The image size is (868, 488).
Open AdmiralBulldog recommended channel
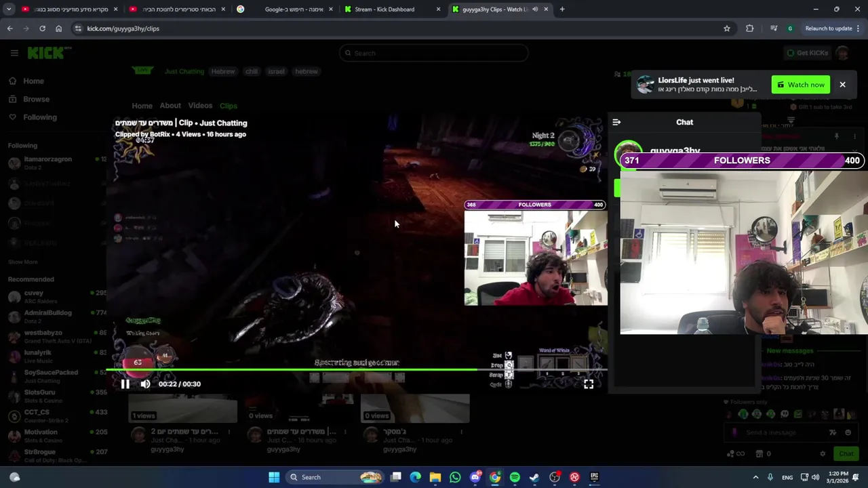(x=54, y=317)
